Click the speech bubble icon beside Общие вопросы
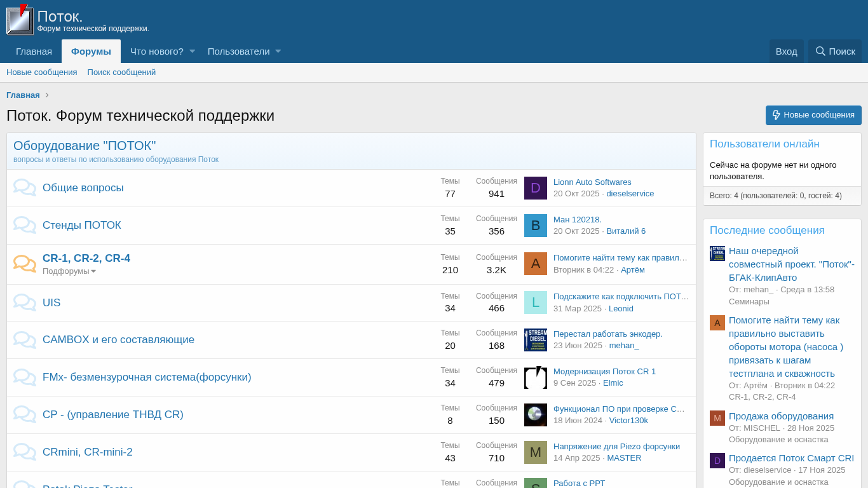This screenshot has width=868, height=488. pyautogui.click(x=25, y=188)
